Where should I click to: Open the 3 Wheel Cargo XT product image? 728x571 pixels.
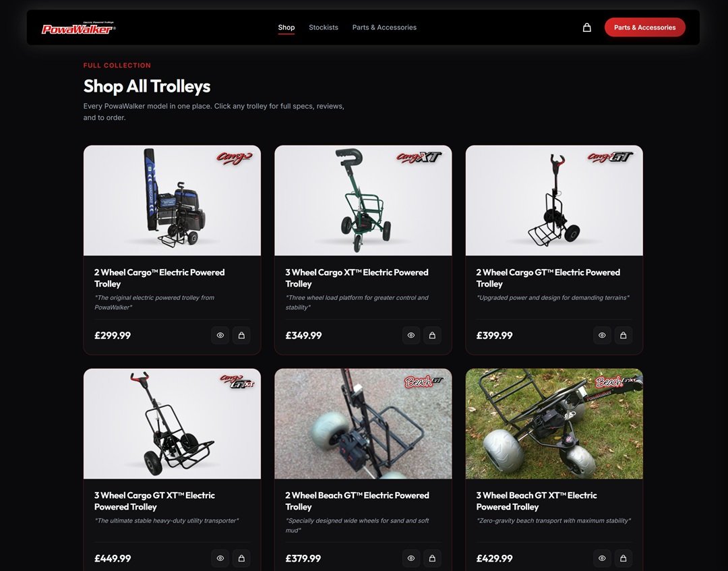(363, 200)
